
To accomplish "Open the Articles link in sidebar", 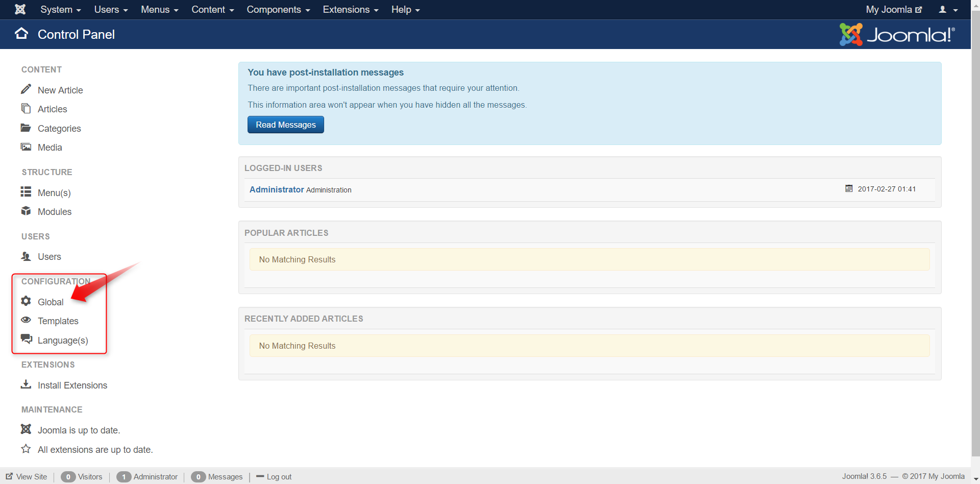I will point(53,109).
